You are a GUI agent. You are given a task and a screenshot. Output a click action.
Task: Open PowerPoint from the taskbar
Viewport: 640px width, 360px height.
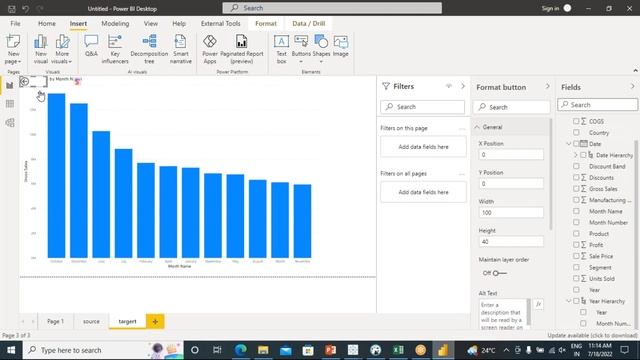[331, 350]
